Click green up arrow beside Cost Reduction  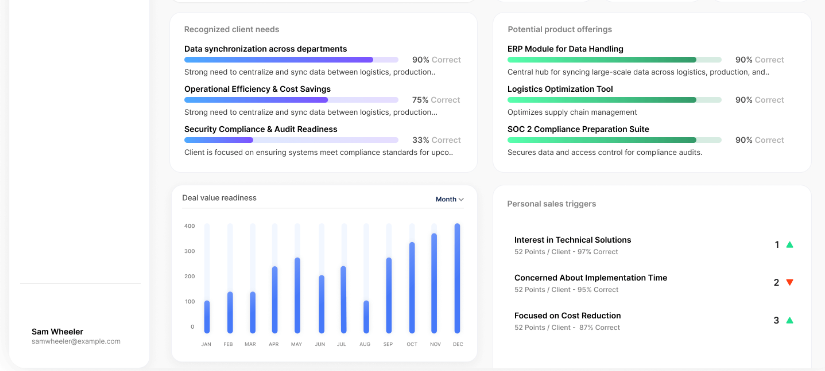click(789, 320)
